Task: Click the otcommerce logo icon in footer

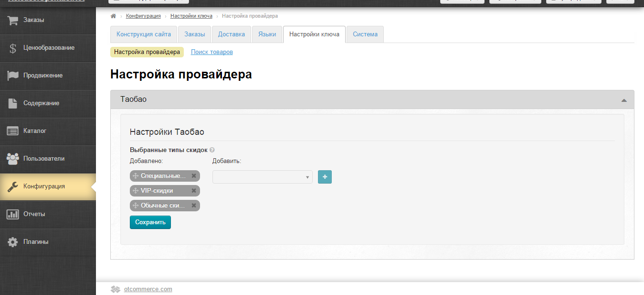Action: click(115, 289)
